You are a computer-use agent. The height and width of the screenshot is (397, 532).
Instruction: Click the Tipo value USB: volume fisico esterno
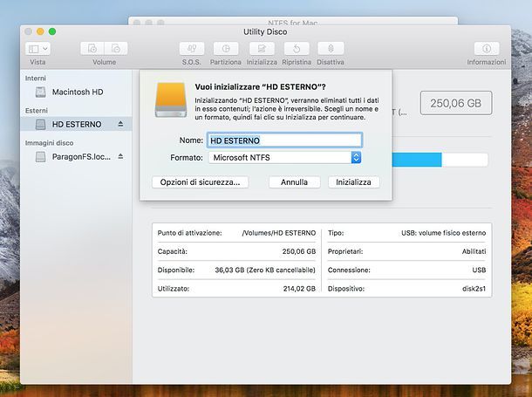point(443,233)
